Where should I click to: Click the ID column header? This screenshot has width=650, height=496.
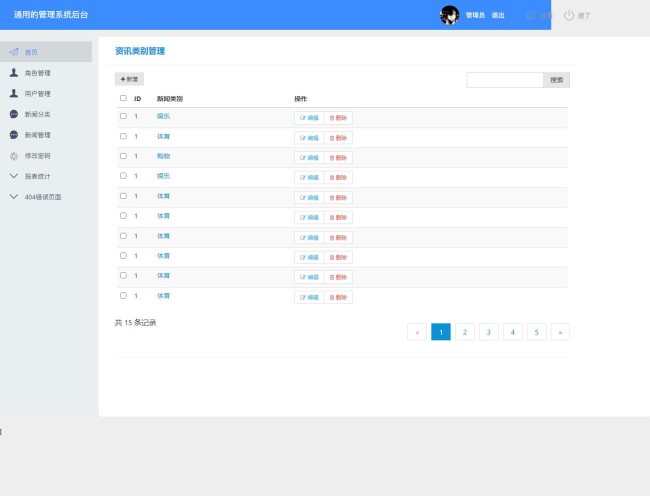(x=138, y=99)
